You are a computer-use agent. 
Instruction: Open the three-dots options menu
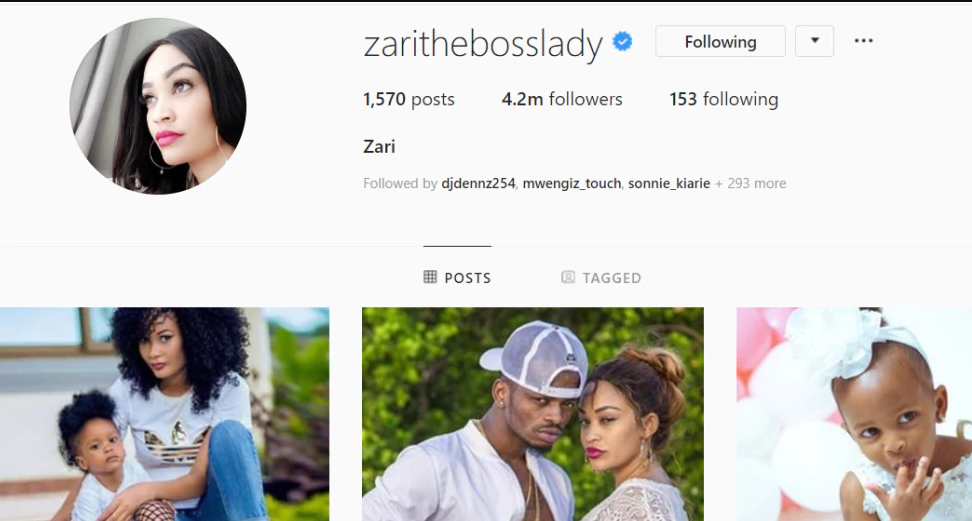pyautogui.click(x=864, y=41)
